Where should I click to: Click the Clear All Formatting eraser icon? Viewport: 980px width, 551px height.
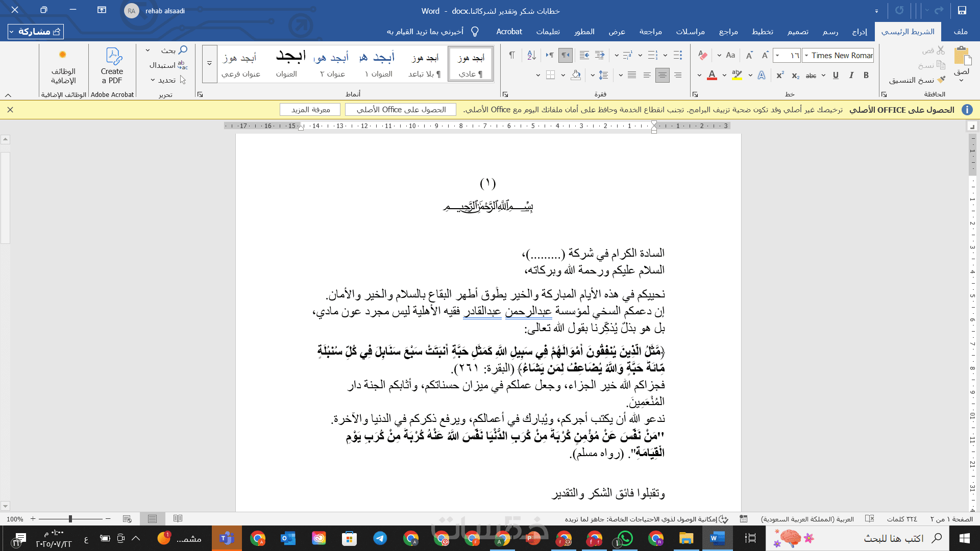coord(703,55)
